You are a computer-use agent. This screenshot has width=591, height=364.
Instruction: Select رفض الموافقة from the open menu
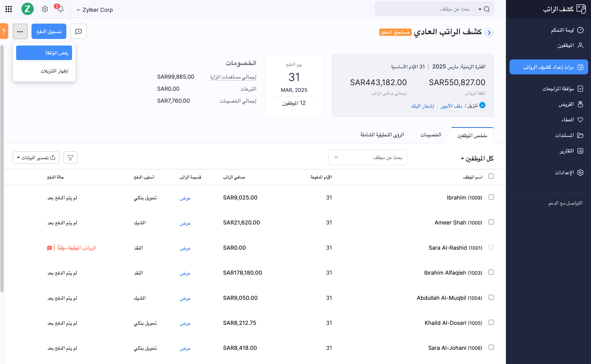[x=44, y=53]
